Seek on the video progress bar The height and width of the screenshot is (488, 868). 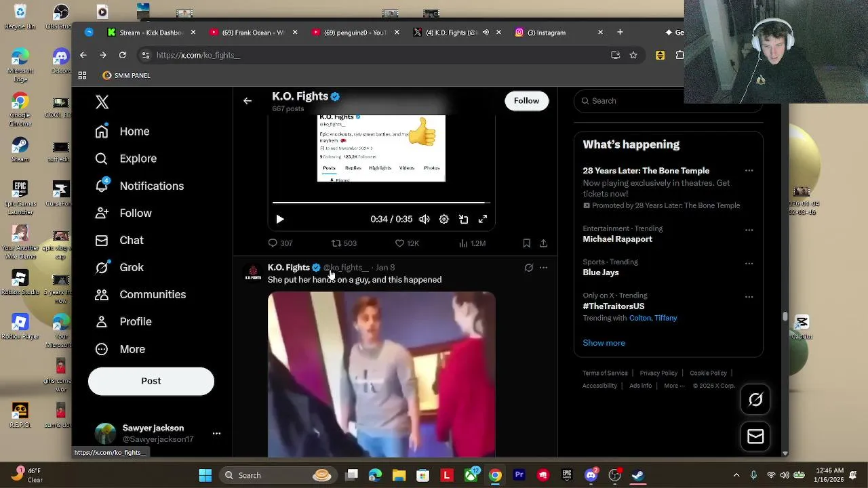click(381, 202)
